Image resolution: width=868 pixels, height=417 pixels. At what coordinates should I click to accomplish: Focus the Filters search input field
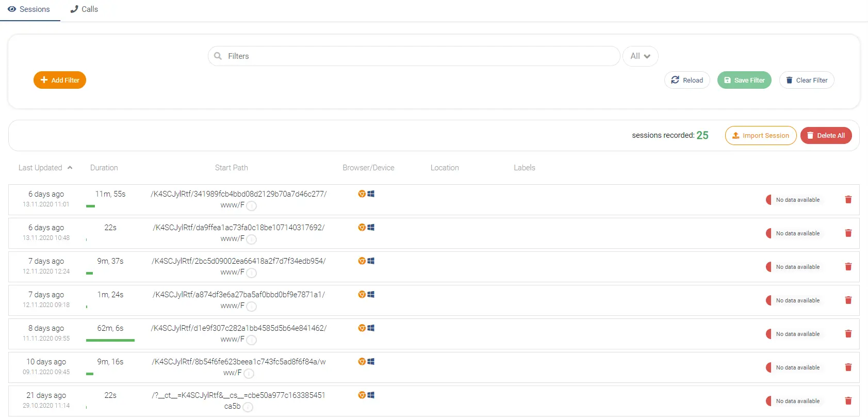pyautogui.click(x=414, y=56)
